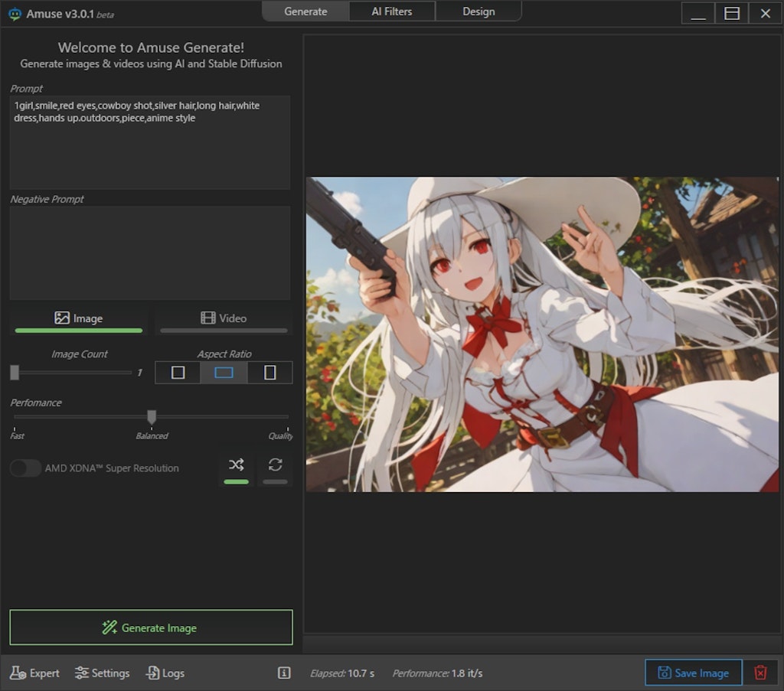
Task: Switch to the Design tab
Action: [x=479, y=11]
